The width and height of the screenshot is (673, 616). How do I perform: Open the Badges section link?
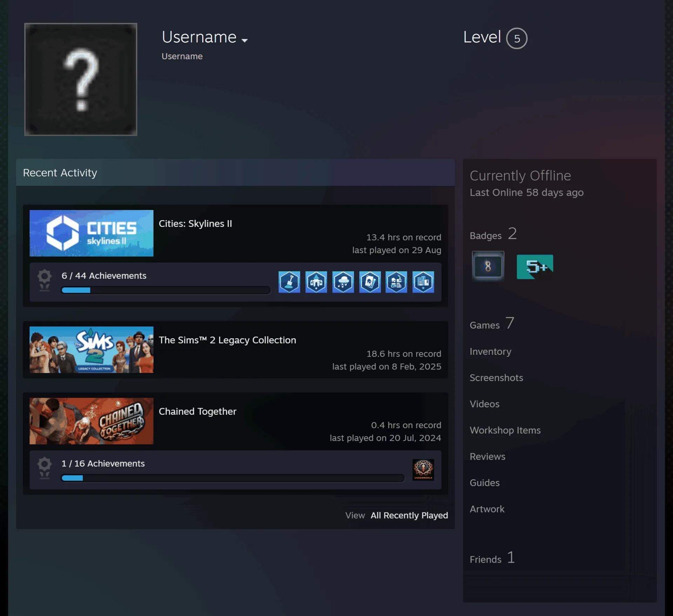pyautogui.click(x=493, y=234)
